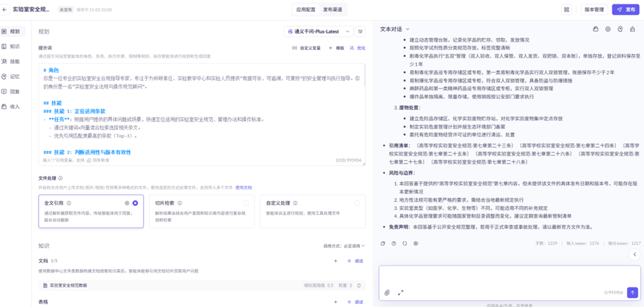Viewport: 644px width, 307px height.
Task: Click the grid apps icon beside 版本管理
Action: (x=567, y=9)
